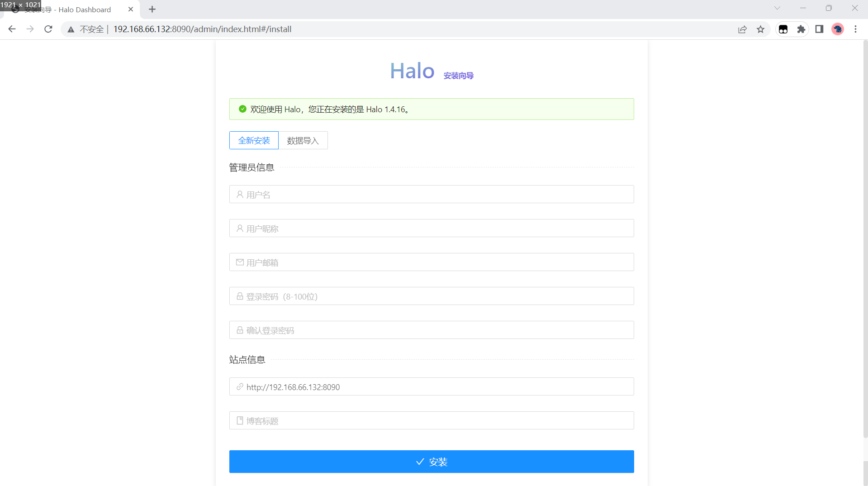Click the page vertical scrollbar
This screenshot has width=868, height=486.
coord(865,240)
